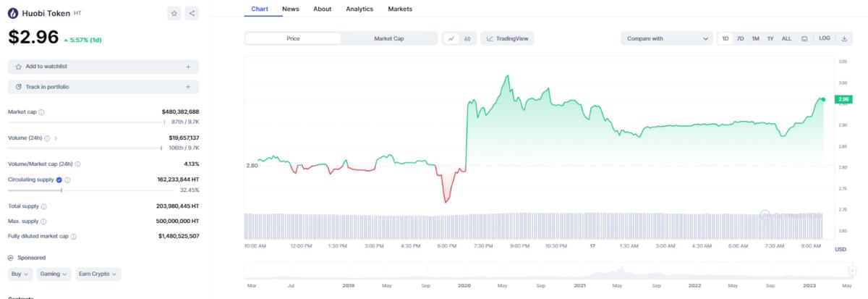The height and width of the screenshot is (299, 868).
Task: Set chart range to 7D
Action: (x=740, y=38)
